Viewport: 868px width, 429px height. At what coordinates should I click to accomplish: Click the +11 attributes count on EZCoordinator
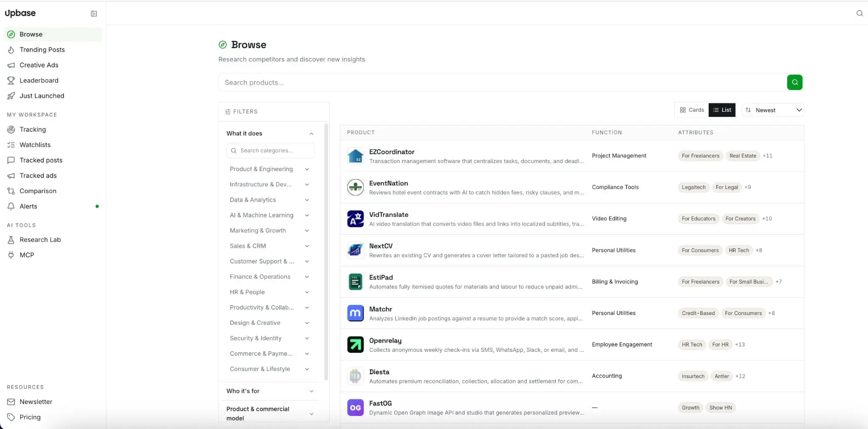(768, 156)
